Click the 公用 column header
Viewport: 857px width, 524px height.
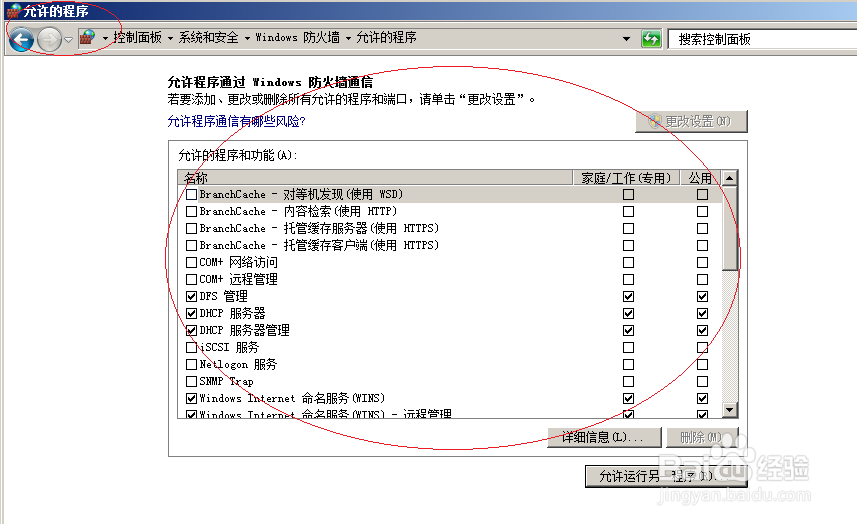(701, 178)
